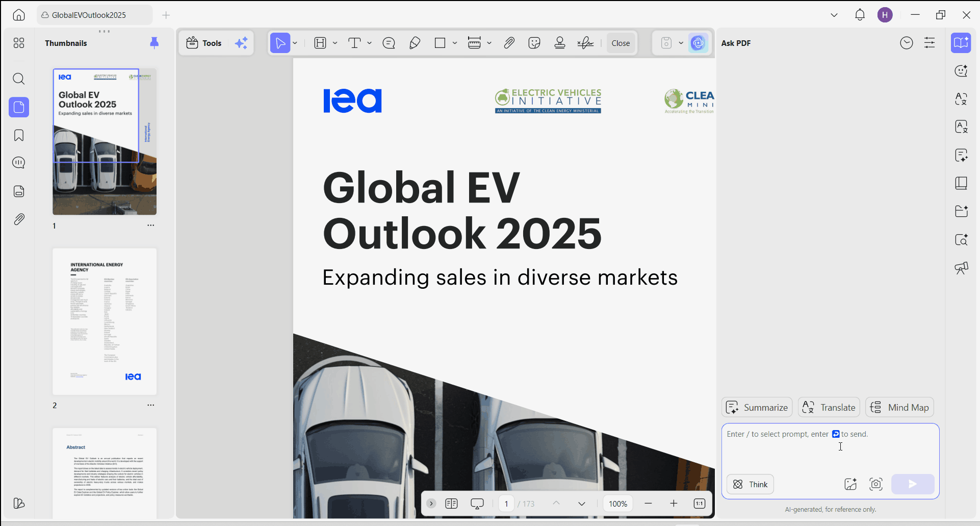
Task: Select the Pencil drawing tool
Action: 415,43
